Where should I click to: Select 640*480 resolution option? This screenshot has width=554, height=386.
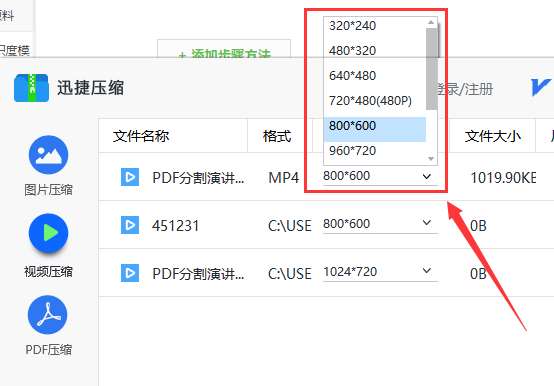(375, 76)
